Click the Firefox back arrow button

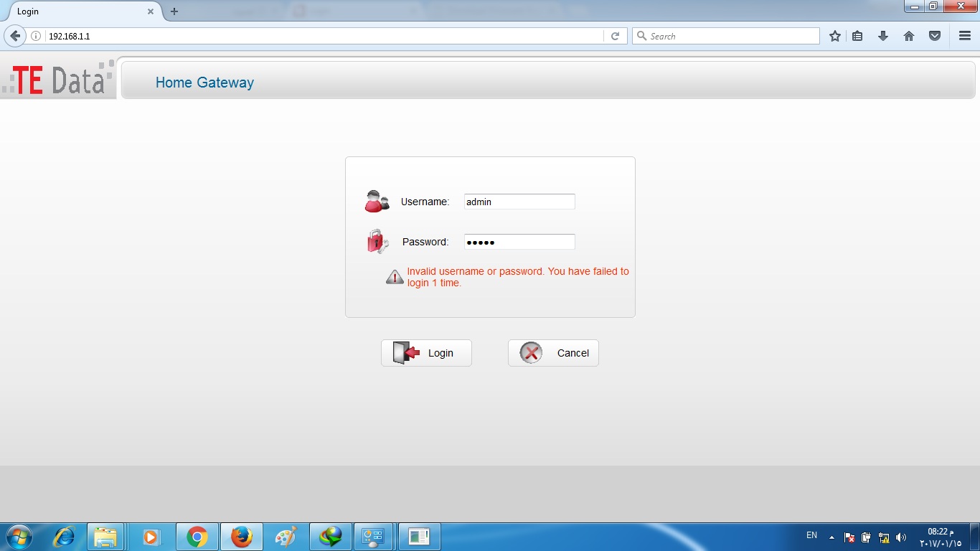point(15,36)
